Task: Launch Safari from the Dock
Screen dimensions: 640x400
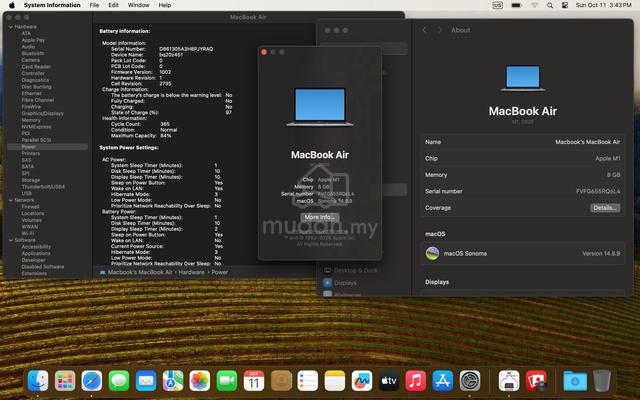Action: [x=91, y=380]
